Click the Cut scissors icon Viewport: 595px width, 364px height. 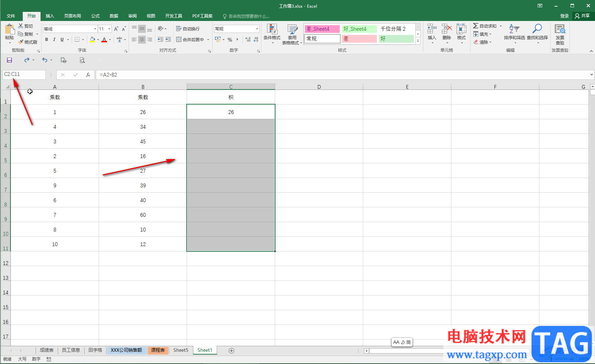[21, 26]
